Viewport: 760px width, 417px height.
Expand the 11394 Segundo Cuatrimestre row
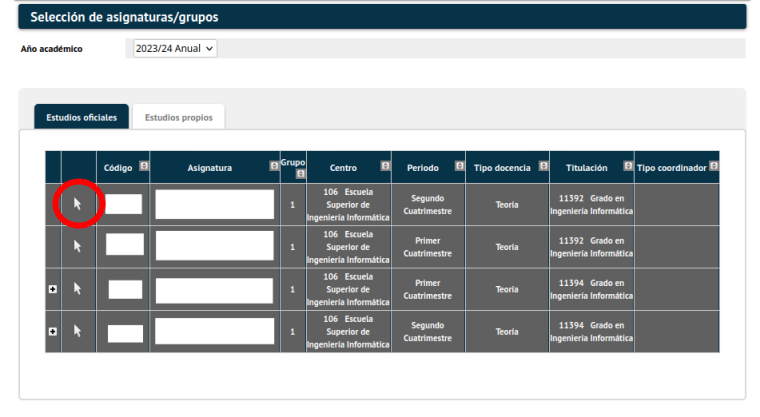click(53, 332)
